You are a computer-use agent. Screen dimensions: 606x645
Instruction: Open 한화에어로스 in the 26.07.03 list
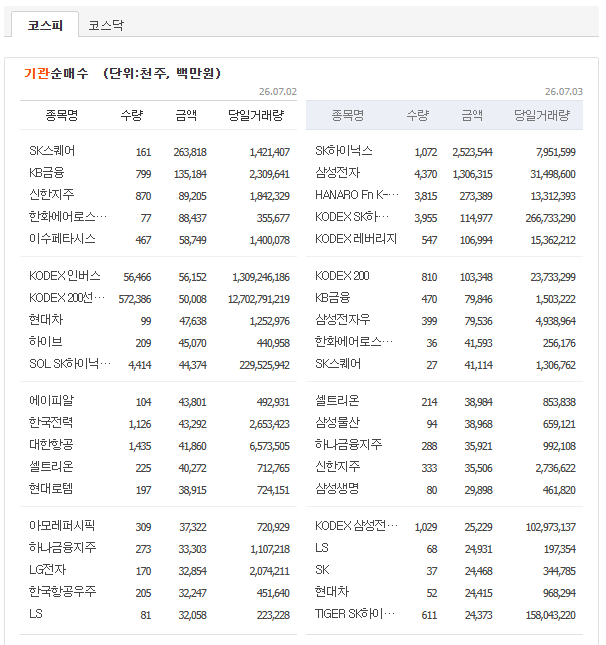tap(354, 342)
